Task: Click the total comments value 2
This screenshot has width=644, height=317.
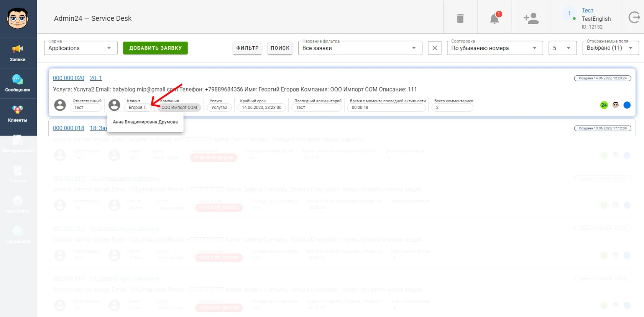Action: coord(452,108)
